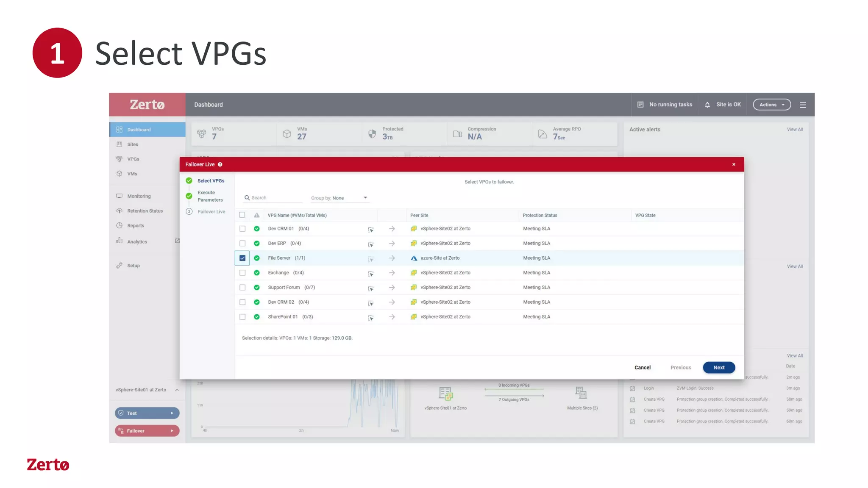868x488 pixels.
Task: Click the vSphere-Site01 site topology icon
Action: 446,394
